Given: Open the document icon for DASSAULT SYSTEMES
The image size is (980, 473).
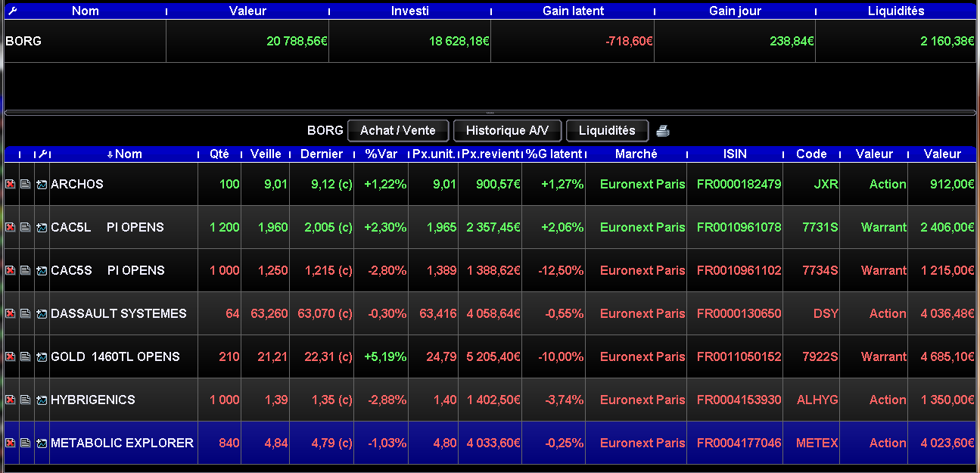Looking at the screenshot, I should coord(26,313).
